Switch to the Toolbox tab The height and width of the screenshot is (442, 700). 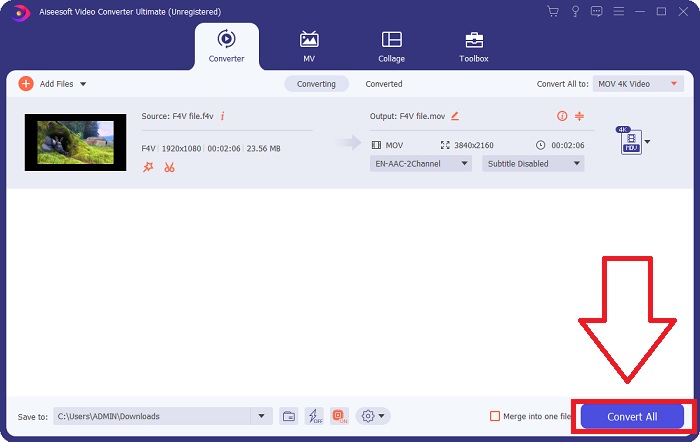point(474,46)
